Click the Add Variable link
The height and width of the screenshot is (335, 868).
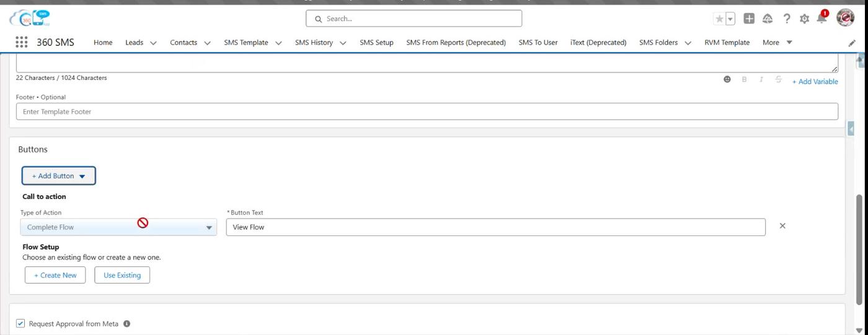(x=815, y=81)
